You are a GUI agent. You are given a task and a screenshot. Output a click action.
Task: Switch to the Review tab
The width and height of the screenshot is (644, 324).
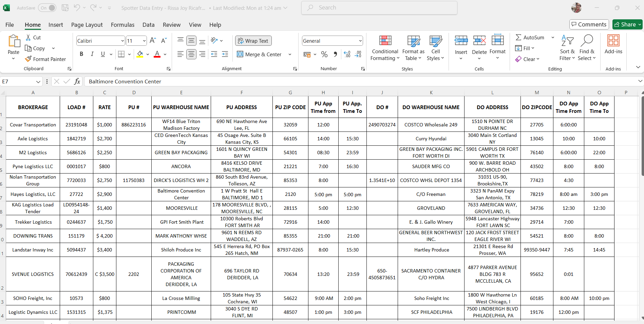(172, 25)
